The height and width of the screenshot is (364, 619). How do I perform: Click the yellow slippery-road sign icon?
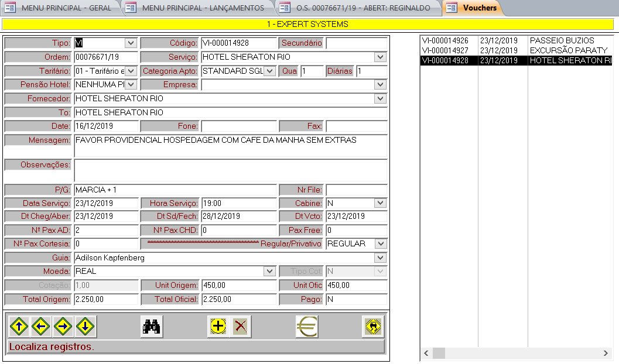372,327
